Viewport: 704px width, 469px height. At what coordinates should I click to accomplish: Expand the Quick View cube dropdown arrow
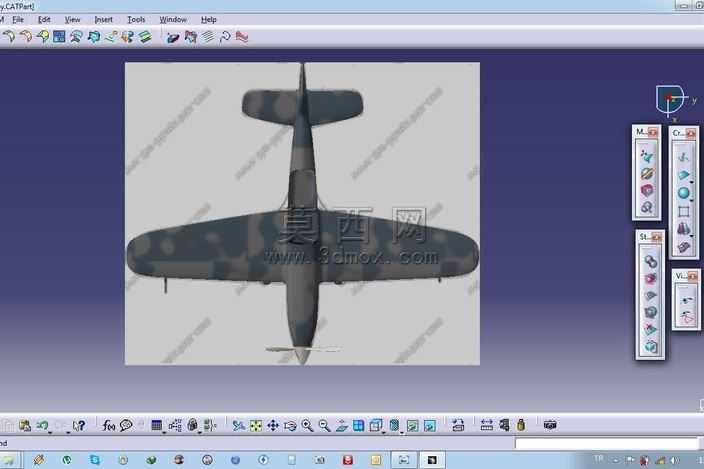[383, 432]
